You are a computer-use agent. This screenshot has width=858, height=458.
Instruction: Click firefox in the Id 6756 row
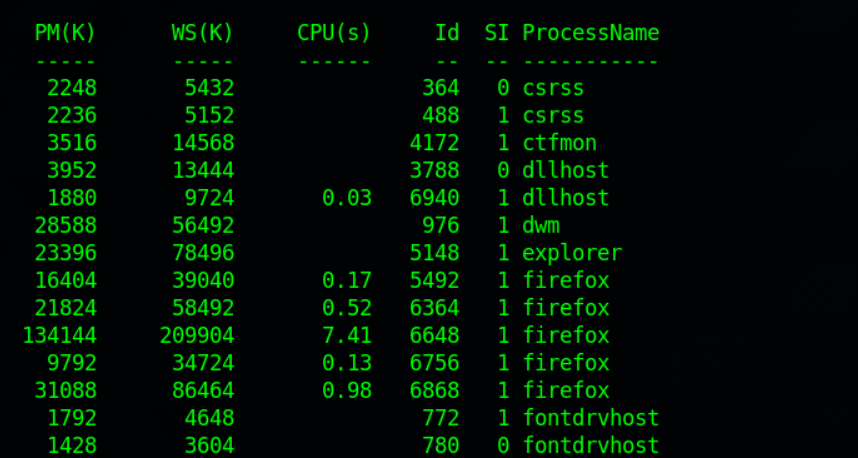click(566, 363)
